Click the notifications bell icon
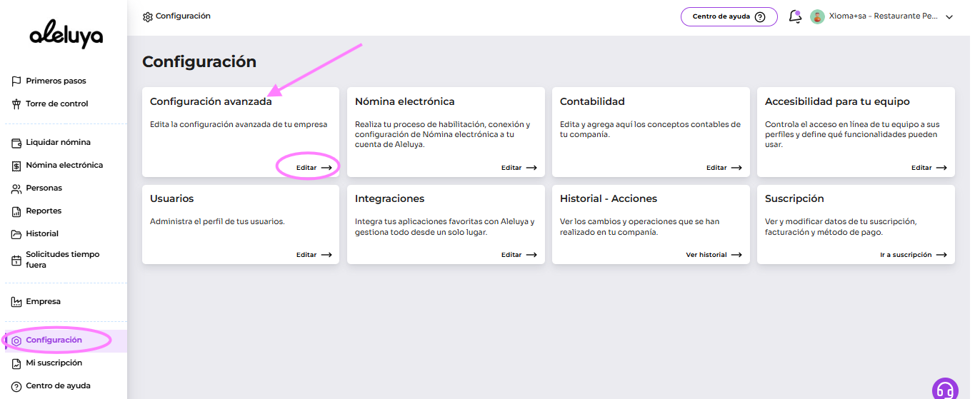The height and width of the screenshot is (399, 980). [x=795, y=16]
